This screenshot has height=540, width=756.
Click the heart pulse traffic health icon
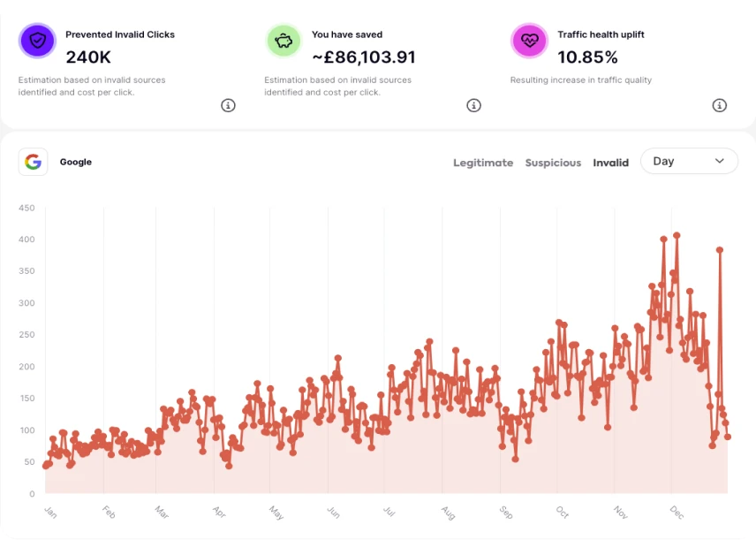tap(529, 41)
